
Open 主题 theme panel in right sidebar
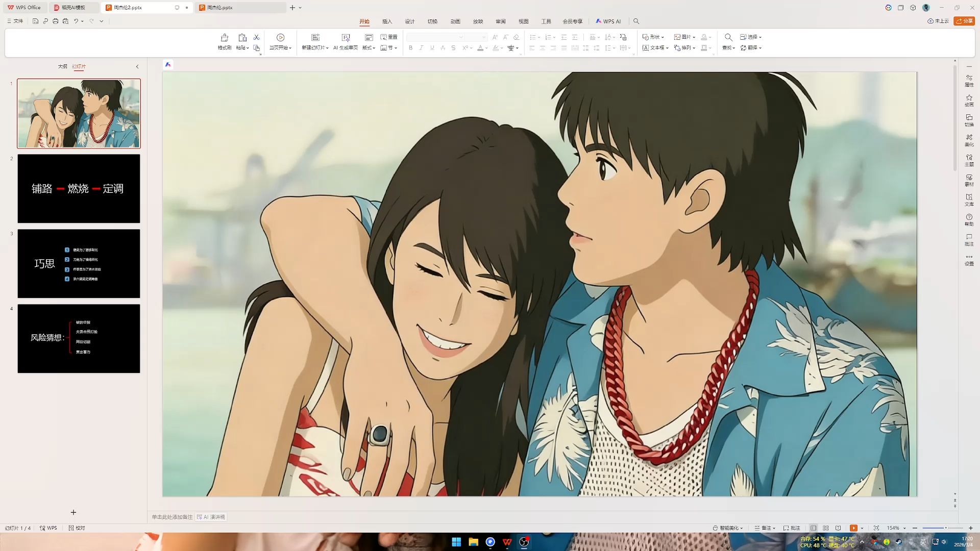click(x=969, y=160)
